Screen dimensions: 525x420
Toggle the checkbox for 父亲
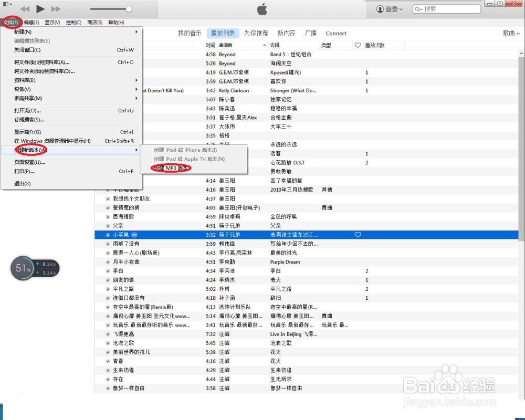(108, 226)
